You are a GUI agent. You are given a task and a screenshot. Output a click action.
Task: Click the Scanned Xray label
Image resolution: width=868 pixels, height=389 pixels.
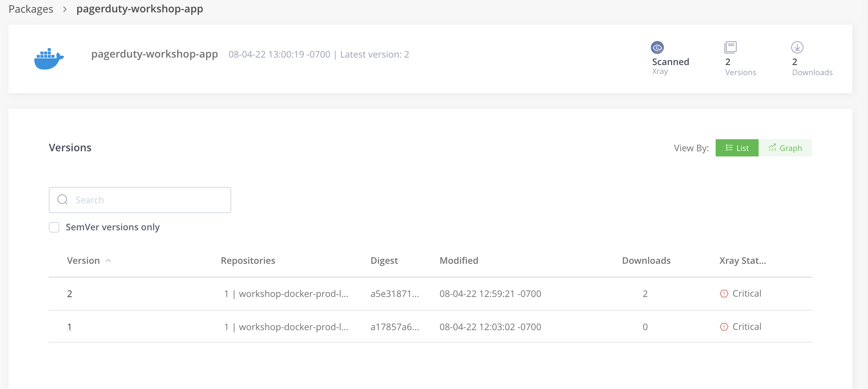(x=670, y=66)
